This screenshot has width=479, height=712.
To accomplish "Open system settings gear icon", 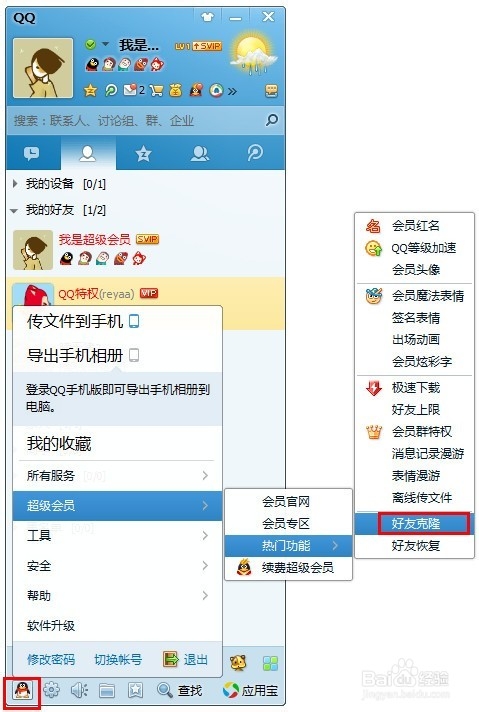I will 51,690.
